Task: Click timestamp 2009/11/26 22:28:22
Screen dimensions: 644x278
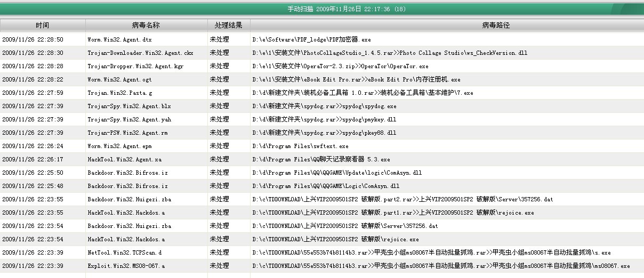Action: (33, 79)
